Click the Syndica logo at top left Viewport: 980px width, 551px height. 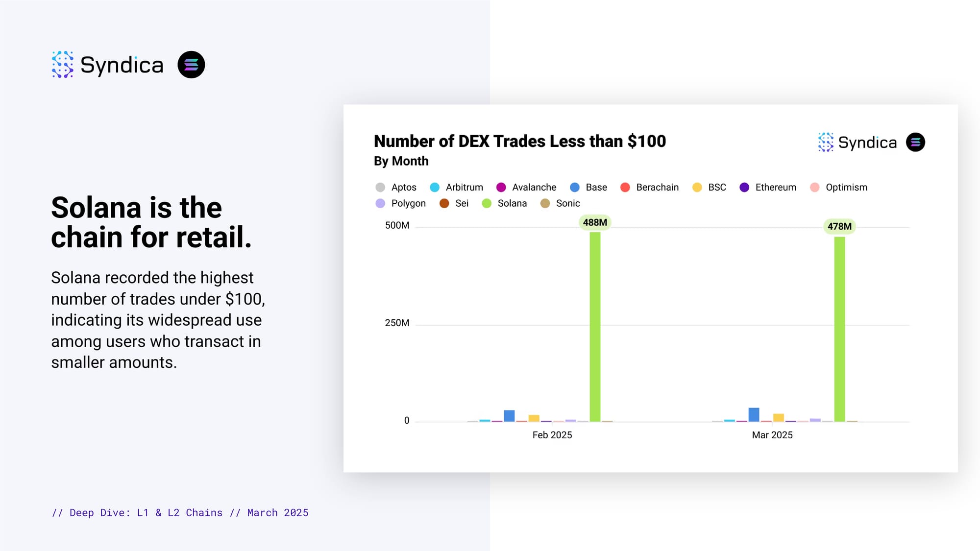click(x=107, y=65)
